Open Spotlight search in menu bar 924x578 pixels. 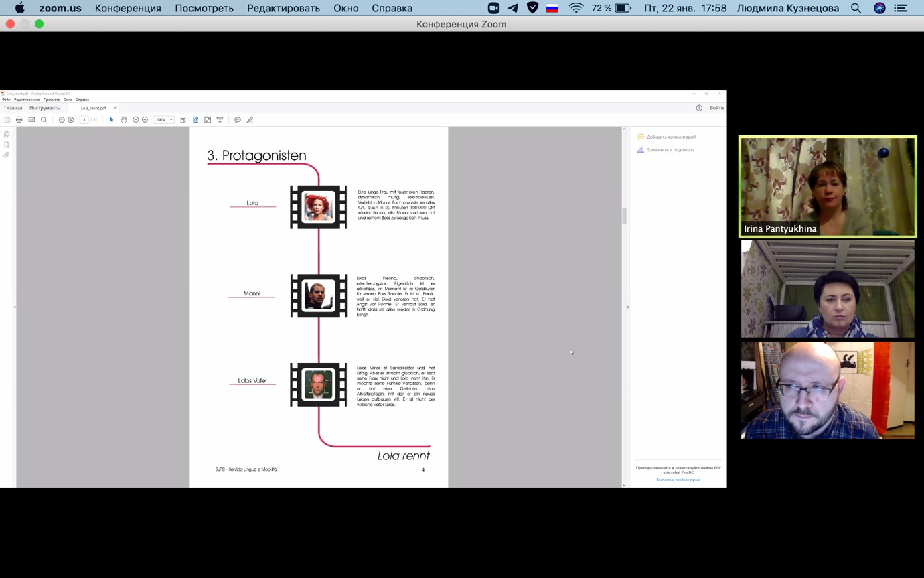tap(856, 8)
